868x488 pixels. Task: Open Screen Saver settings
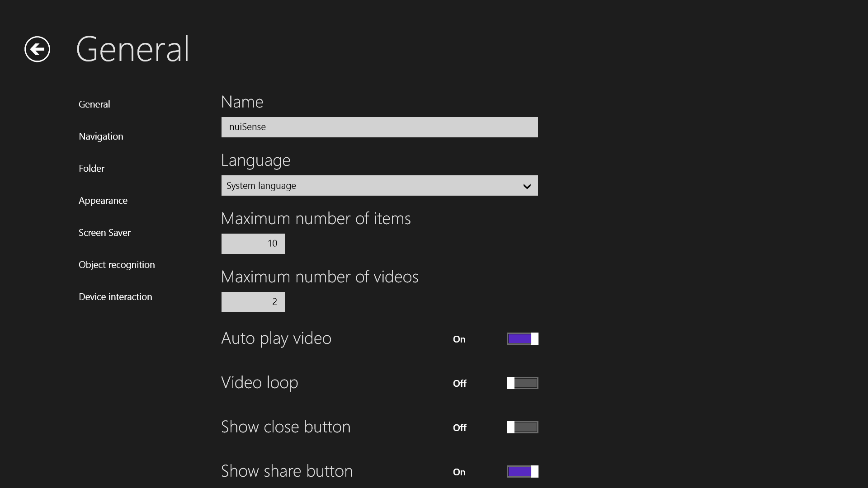(x=104, y=233)
